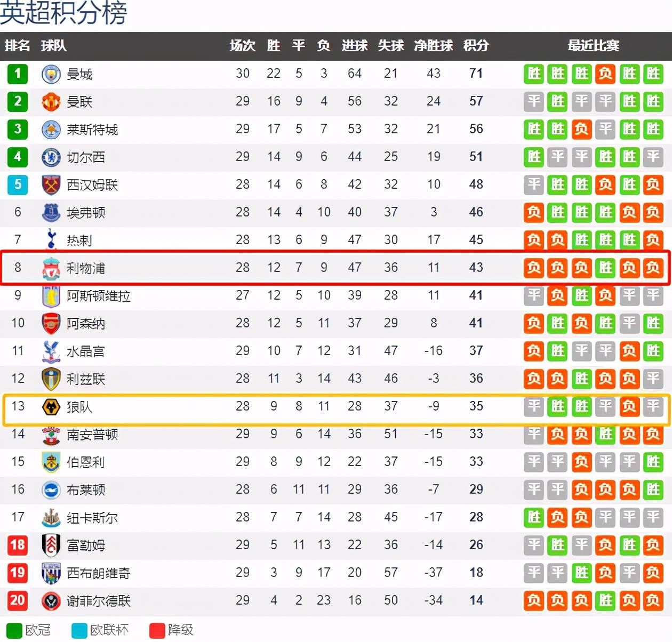Image resolution: width=672 pixels, height=642 pixels.
Task: Open the 利物浦 team name link
Action: [x=85, y=268]
